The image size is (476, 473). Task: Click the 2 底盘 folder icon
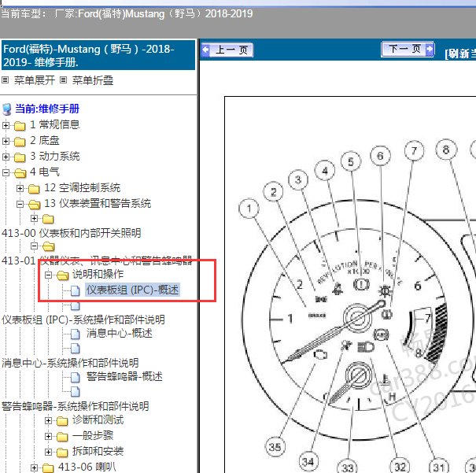pos(20,142)
